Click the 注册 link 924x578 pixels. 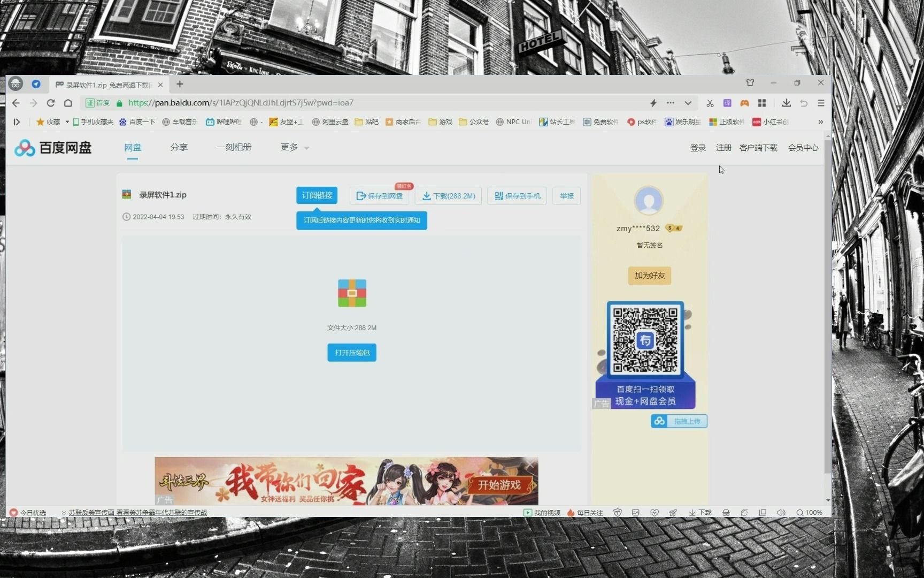point(723,148)
